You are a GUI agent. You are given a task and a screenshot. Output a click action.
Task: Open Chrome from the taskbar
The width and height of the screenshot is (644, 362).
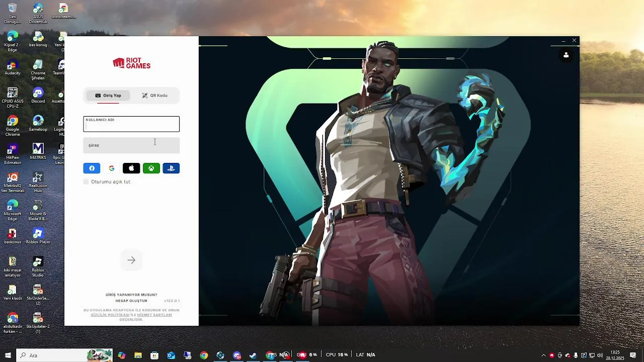click(x=204, y=355)
